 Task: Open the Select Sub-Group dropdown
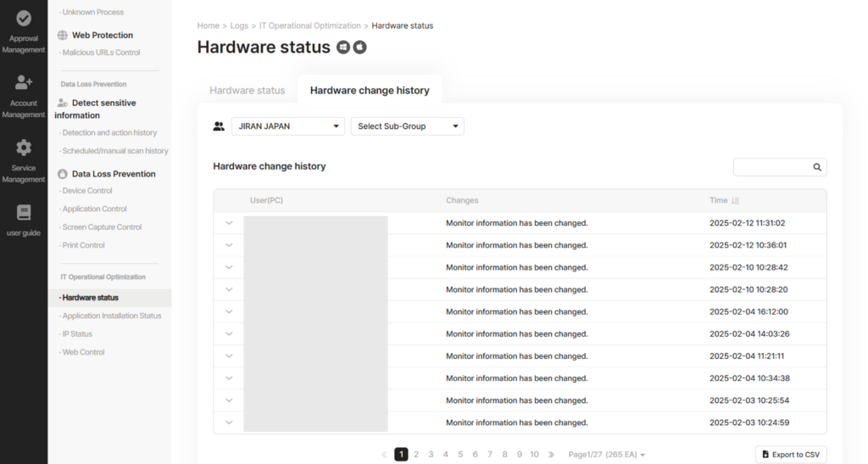[408, 126]
